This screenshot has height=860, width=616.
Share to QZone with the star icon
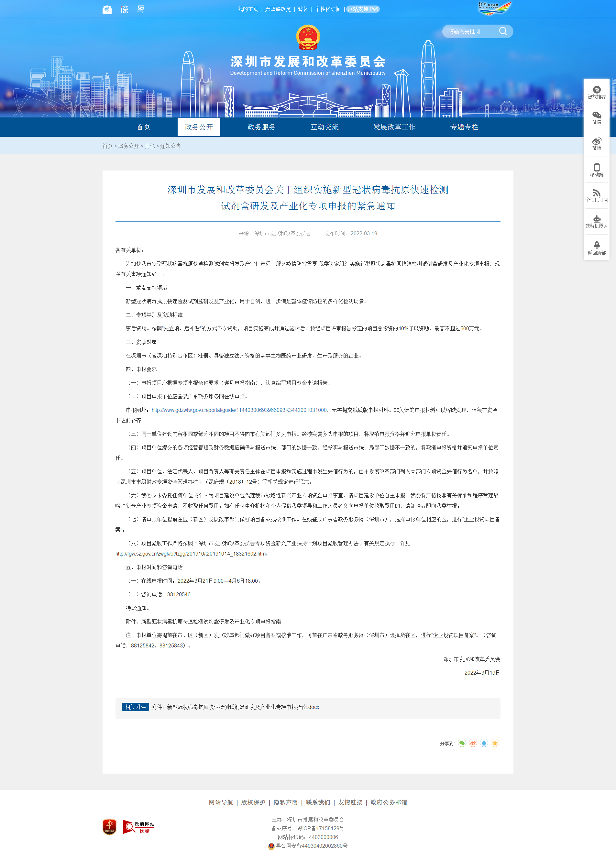495,743
